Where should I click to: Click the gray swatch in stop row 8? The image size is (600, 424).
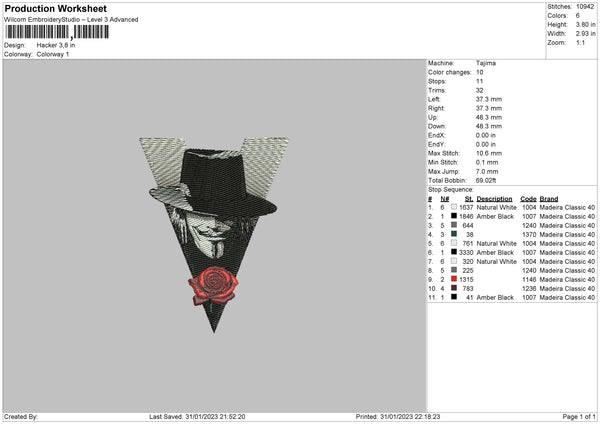pyautogui.click(x=454, y=270)
